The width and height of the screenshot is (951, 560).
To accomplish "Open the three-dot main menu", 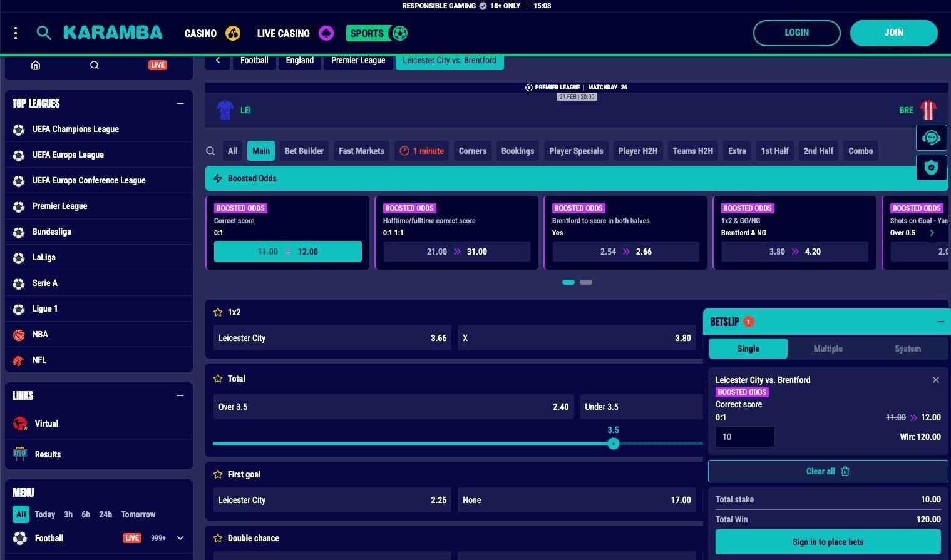I will (16, 33).
